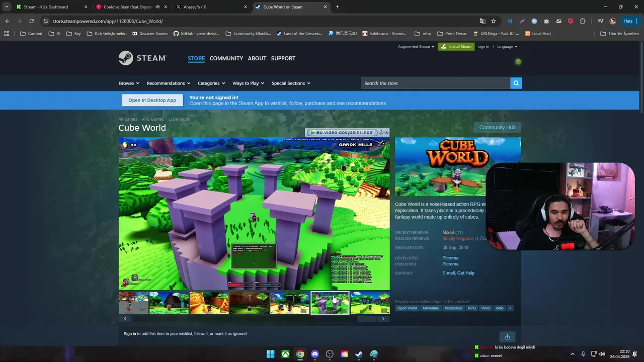Click the sign in link in header
Screen dimensions: 644x362
pyautogui.click(x=484, y=47)
